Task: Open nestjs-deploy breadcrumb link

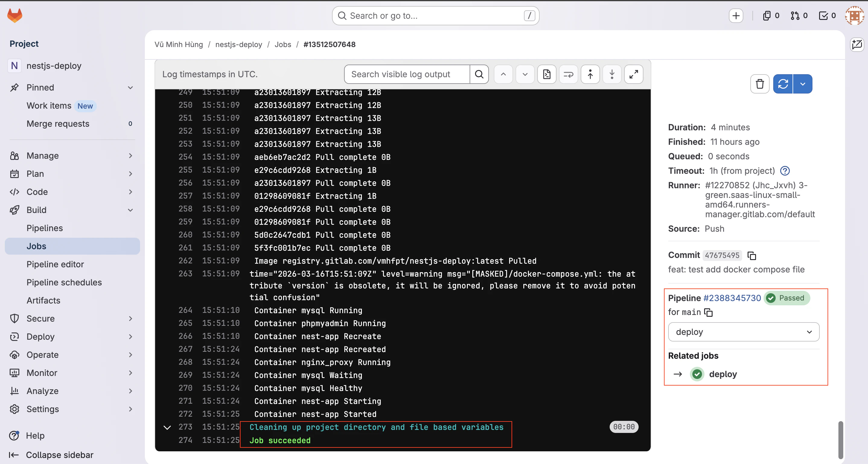Action: click(x=238, y=44)
